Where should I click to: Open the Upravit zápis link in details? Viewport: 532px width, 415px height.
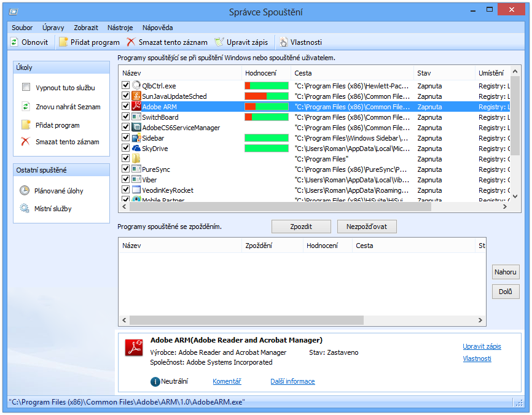pos(482,346)
